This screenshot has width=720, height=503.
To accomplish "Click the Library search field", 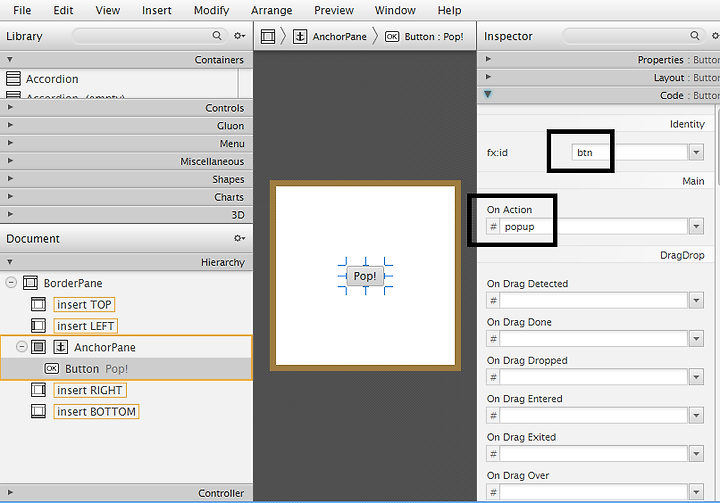I will pyautogui.click(x=149, y=36).
